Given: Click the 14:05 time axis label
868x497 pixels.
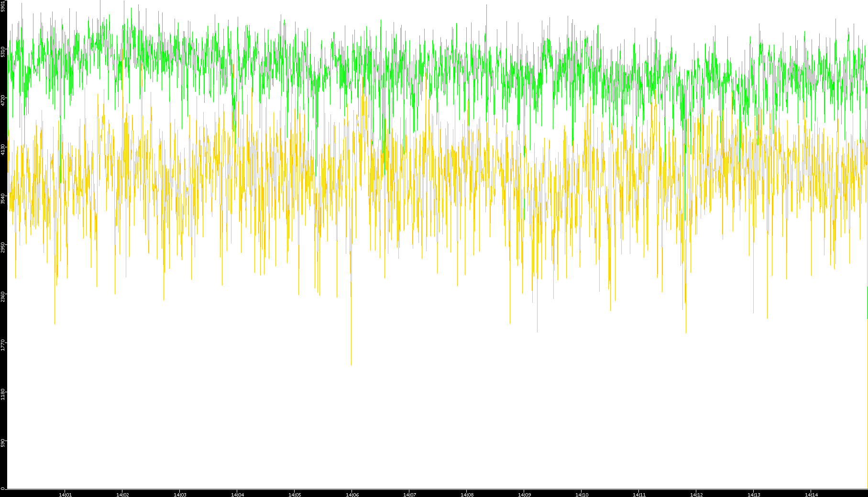Looking at the screenshot, I should [295, 495].
